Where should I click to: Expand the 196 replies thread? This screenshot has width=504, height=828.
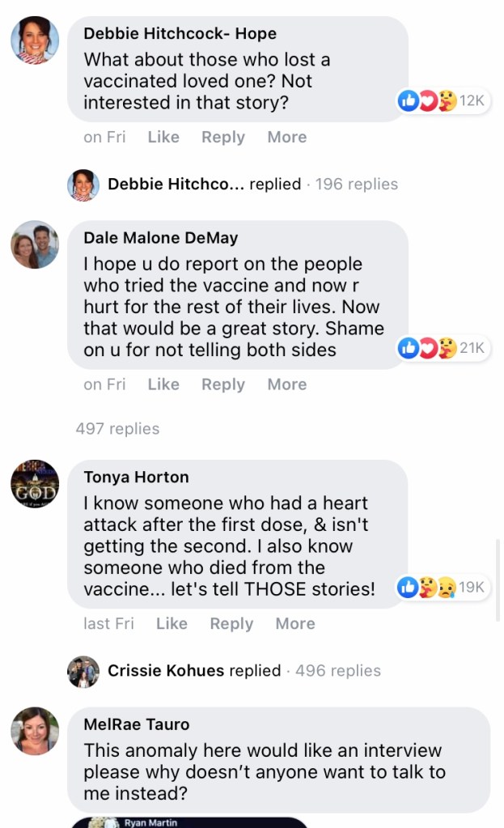click(x=356, y=185)
